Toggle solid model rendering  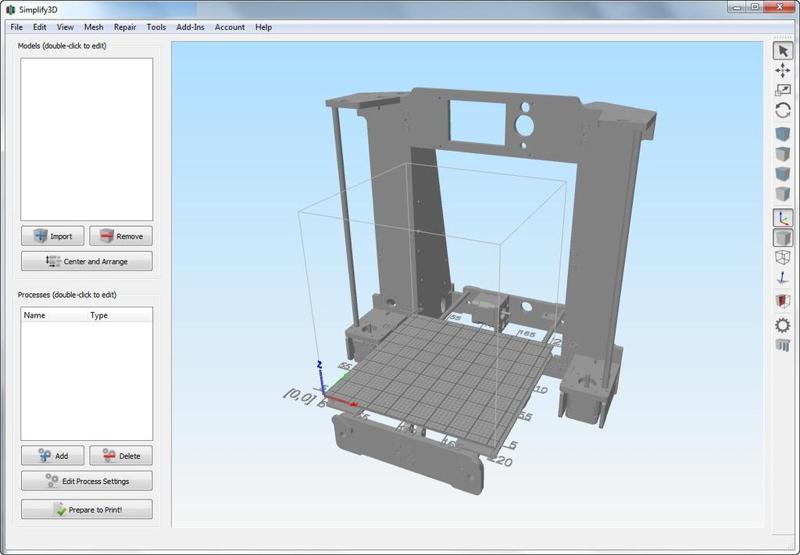pyautogui.click(x=783, y=238)
